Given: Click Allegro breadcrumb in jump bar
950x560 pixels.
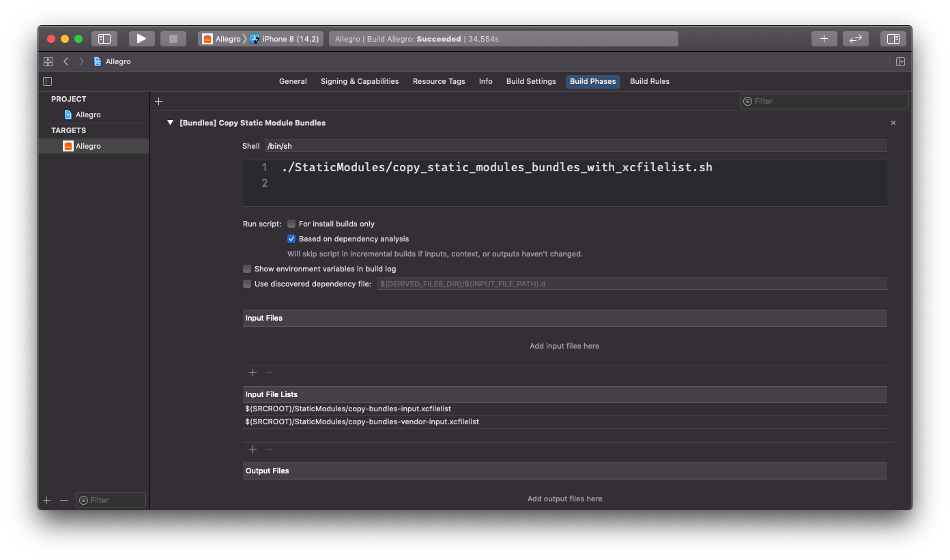Looking at the screenshot, I should 113,61.
